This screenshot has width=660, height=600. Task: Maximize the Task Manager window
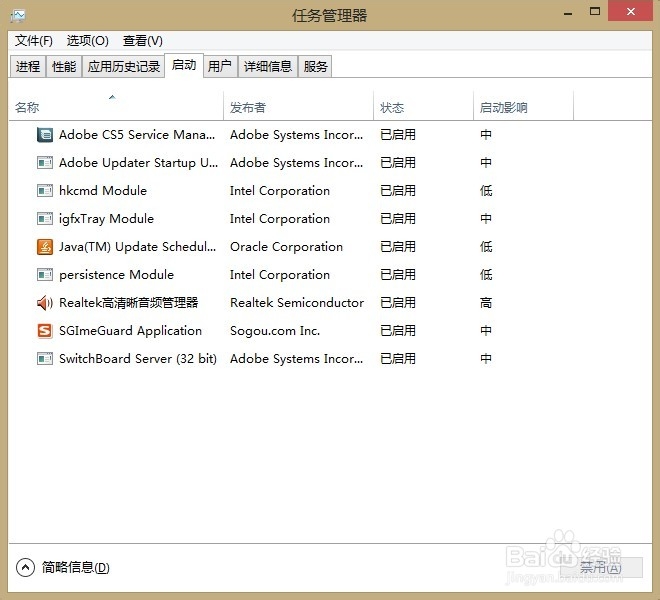click(595, 12)
